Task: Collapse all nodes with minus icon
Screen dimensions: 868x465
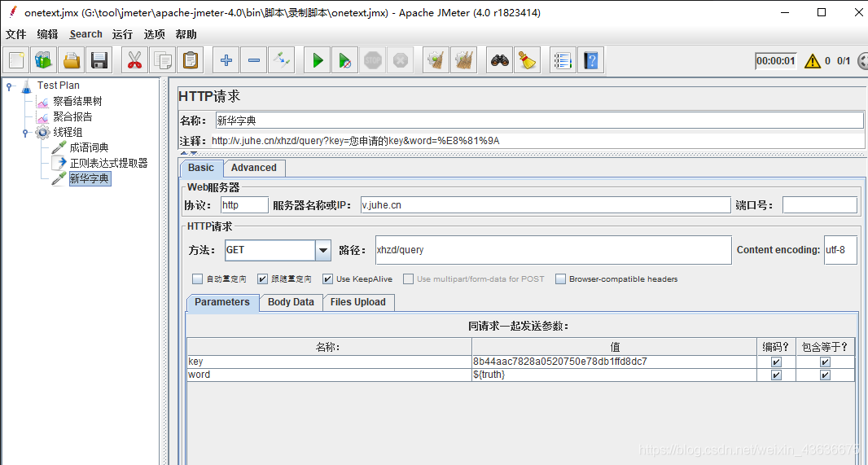Action: [x=253, y=59]
